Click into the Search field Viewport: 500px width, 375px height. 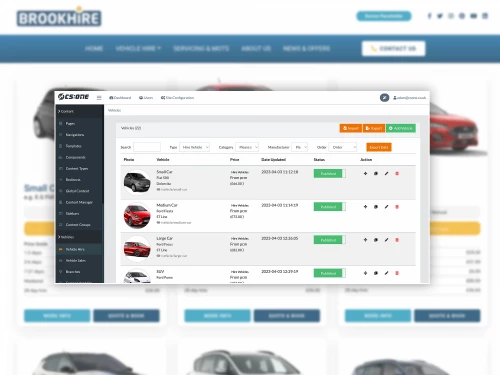147,147
